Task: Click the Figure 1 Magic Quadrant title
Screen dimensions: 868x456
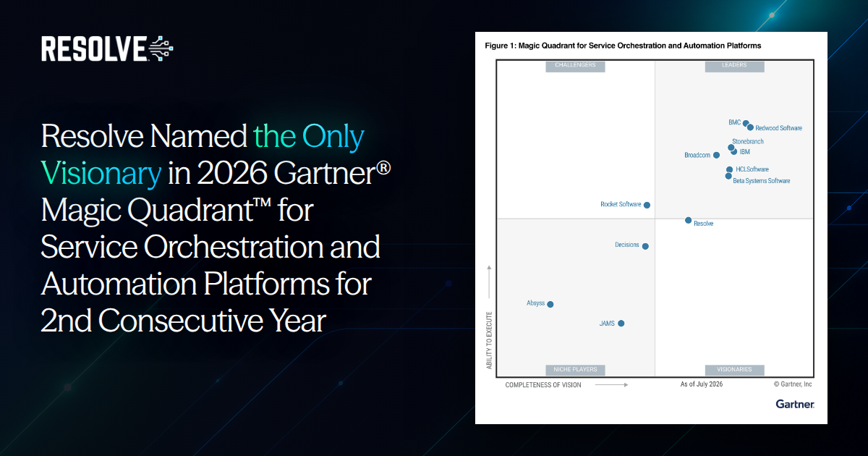Action: point(623,46)
